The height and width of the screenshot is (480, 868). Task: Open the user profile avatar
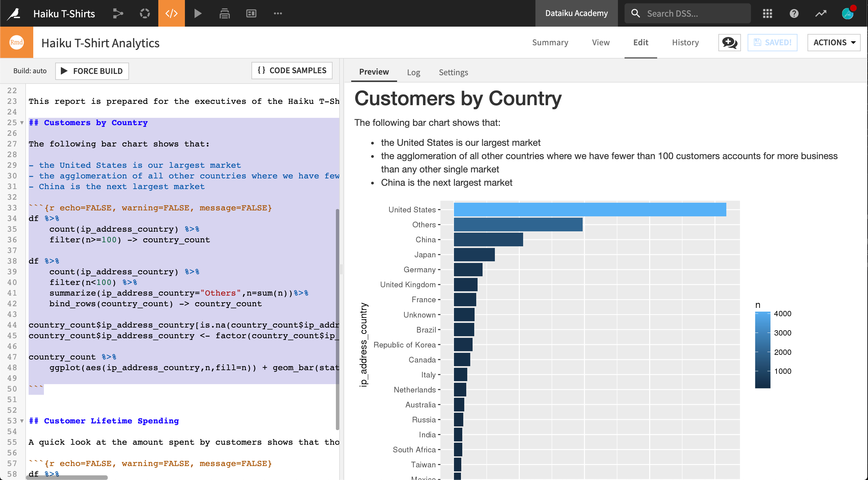848,14
